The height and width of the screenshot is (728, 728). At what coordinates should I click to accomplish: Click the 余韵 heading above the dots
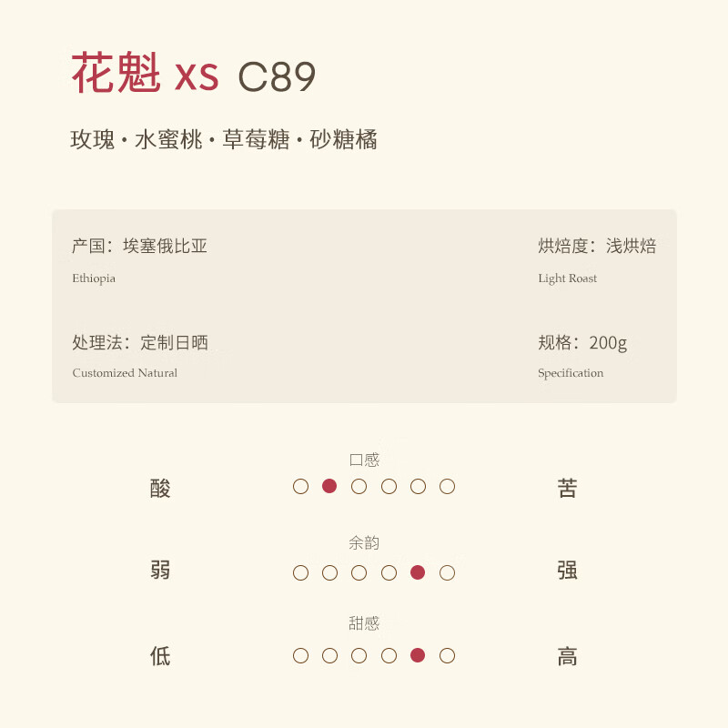364,543
